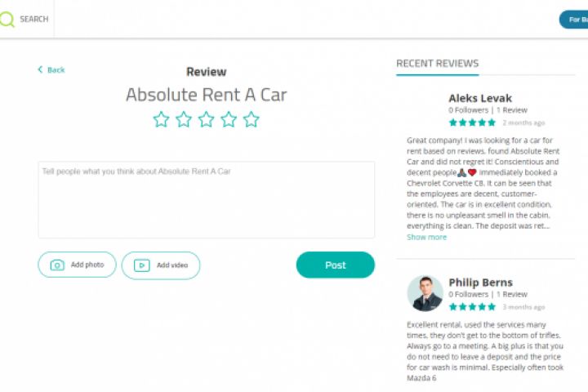Click the blue For Business button

574,19
